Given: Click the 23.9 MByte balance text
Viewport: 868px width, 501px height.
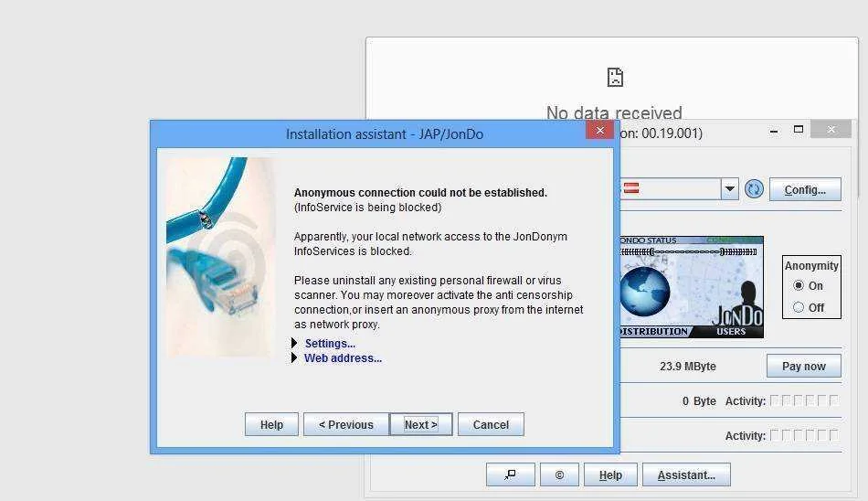Looking at the screenshot, I should click(687, 367).
